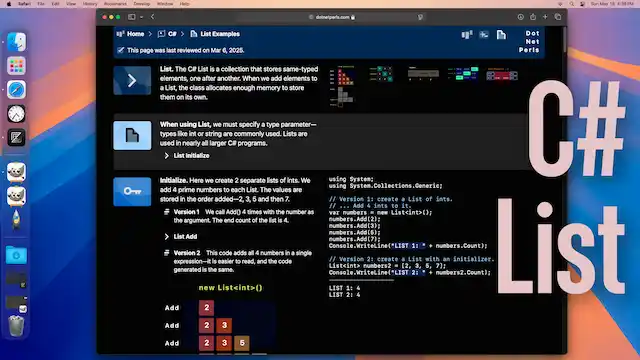Expand the List Add chevron
Screen dimensions: 640x360
pyautogui.click(x=167, y=236)
